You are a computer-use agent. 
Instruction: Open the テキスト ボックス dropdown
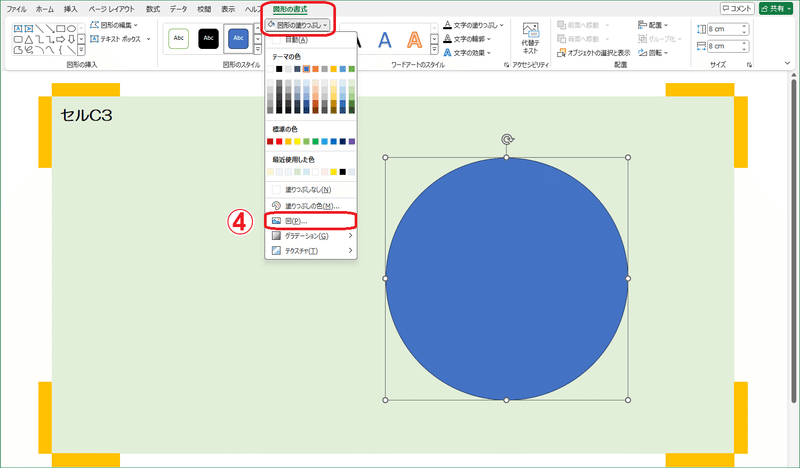[120, 39]
